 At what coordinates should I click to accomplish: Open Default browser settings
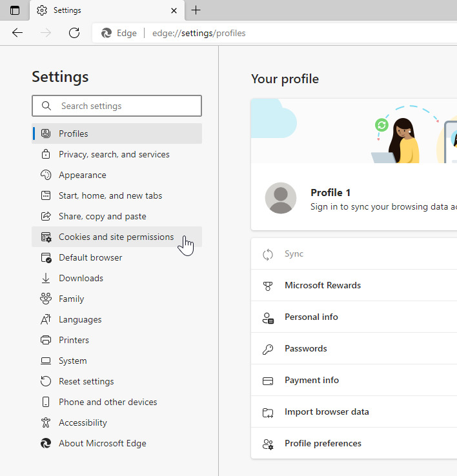pos(117,257)
